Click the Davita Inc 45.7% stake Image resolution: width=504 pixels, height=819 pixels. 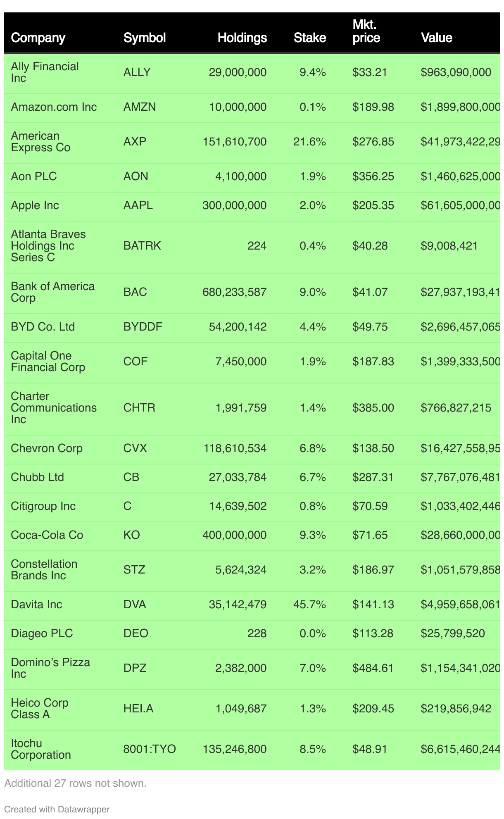[309, 605]
